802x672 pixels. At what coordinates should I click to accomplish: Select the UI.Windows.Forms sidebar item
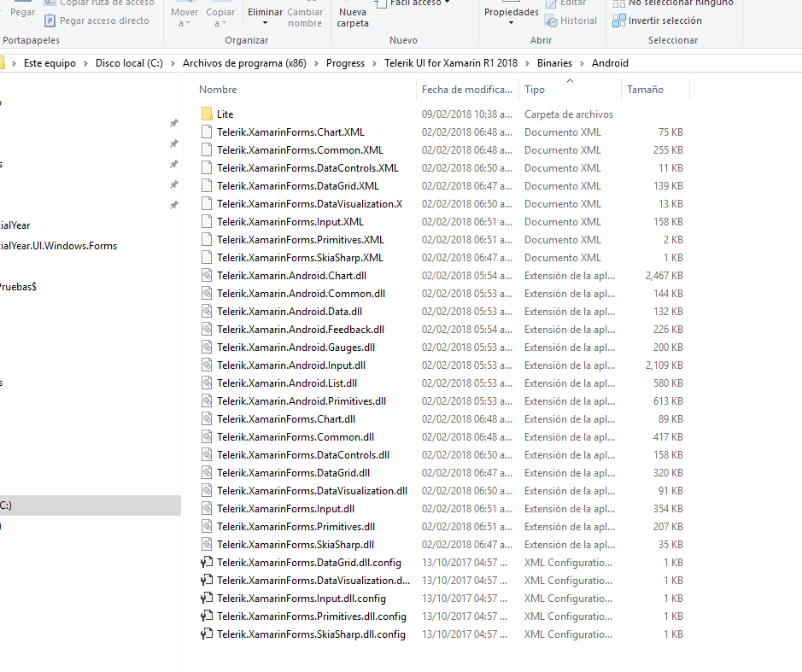click(x=58, y=246)
